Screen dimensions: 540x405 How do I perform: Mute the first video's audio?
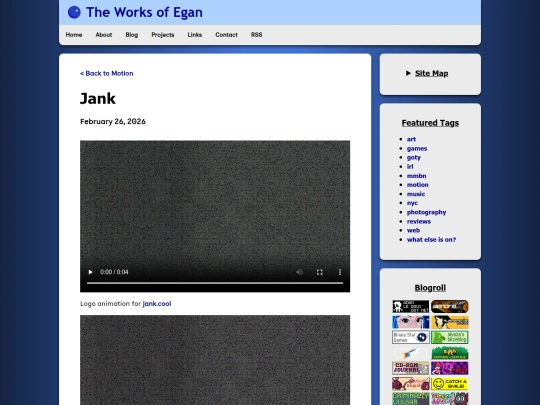click(x=299, y=272)
